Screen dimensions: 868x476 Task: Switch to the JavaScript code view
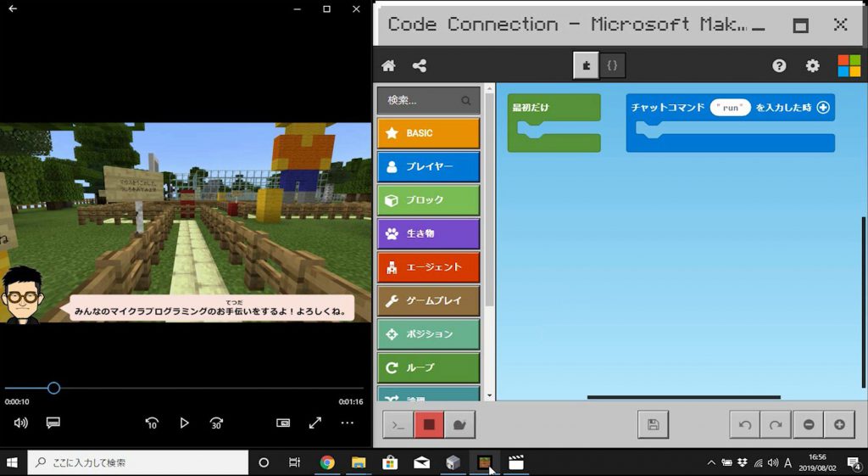click(613, 65)
